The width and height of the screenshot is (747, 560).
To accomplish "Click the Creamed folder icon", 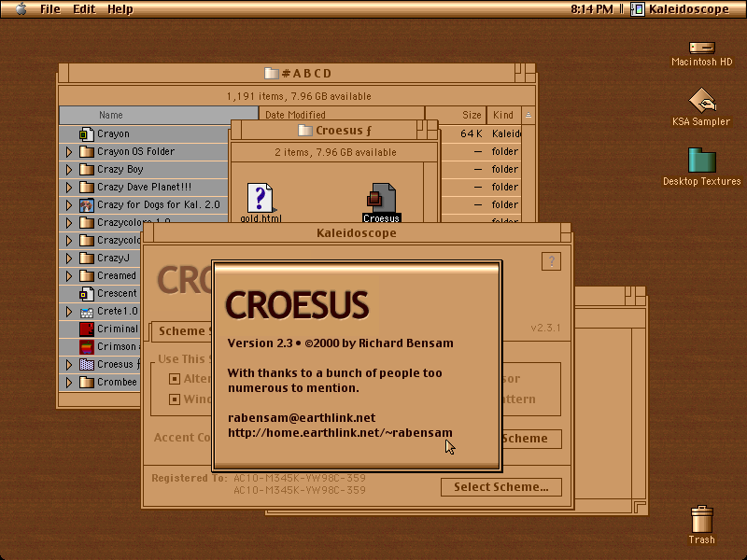I will tap(86, 275).
